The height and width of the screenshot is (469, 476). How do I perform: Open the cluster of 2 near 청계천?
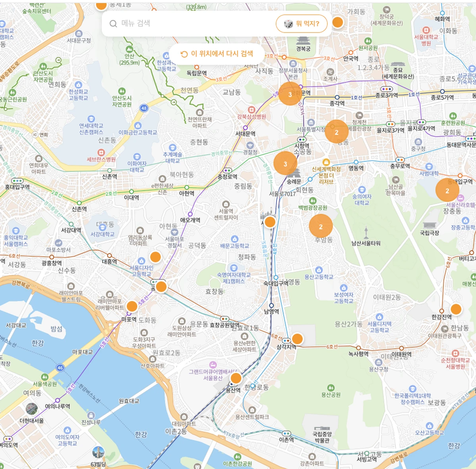click(x=336, y=132)
